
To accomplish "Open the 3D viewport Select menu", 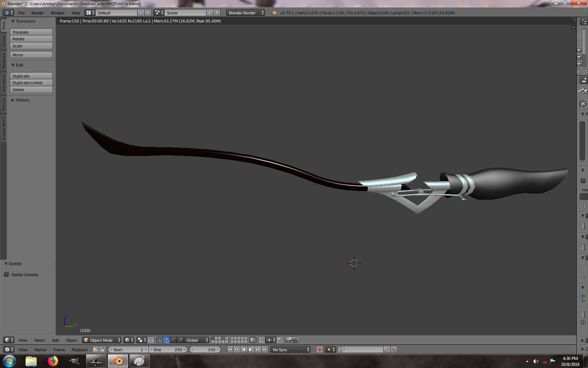I will click(x=40, y=340).
